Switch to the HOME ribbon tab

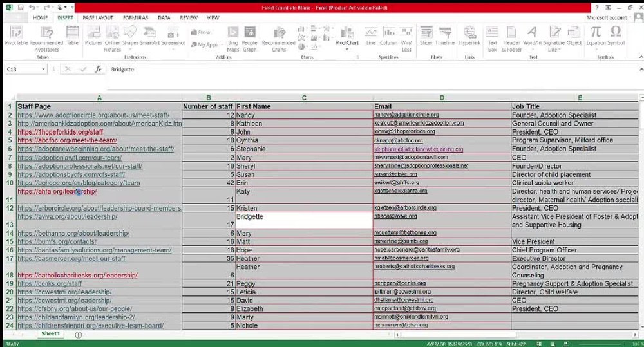[40, 17]
